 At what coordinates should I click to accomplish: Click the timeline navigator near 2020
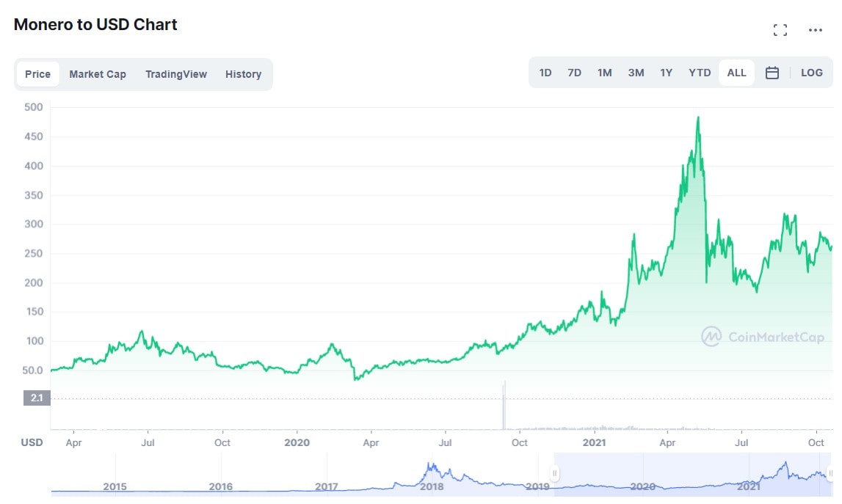(643, 486)
